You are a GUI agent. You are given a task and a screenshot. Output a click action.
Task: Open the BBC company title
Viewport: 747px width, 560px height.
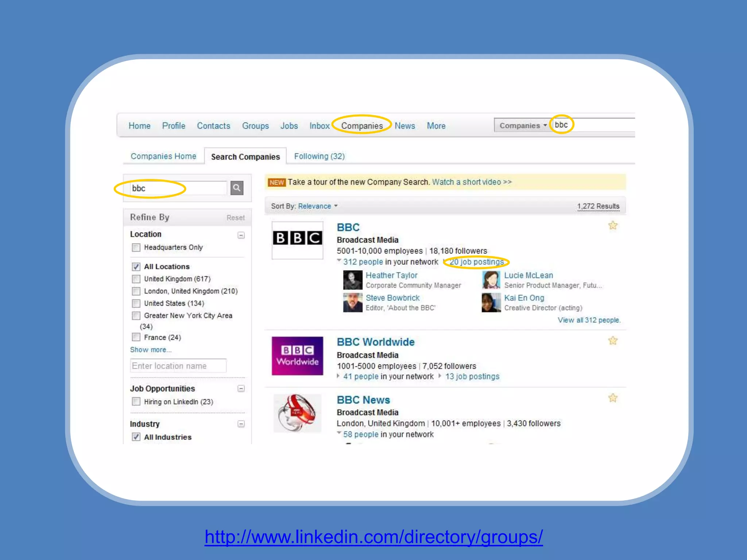pos(348,227)
